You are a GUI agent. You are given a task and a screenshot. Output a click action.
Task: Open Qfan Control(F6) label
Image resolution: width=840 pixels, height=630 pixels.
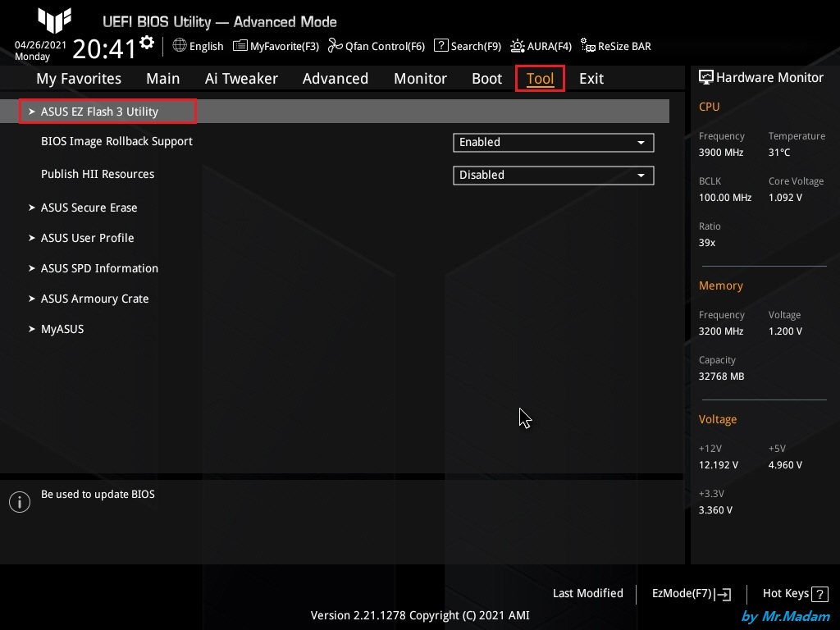click(386, 47)
